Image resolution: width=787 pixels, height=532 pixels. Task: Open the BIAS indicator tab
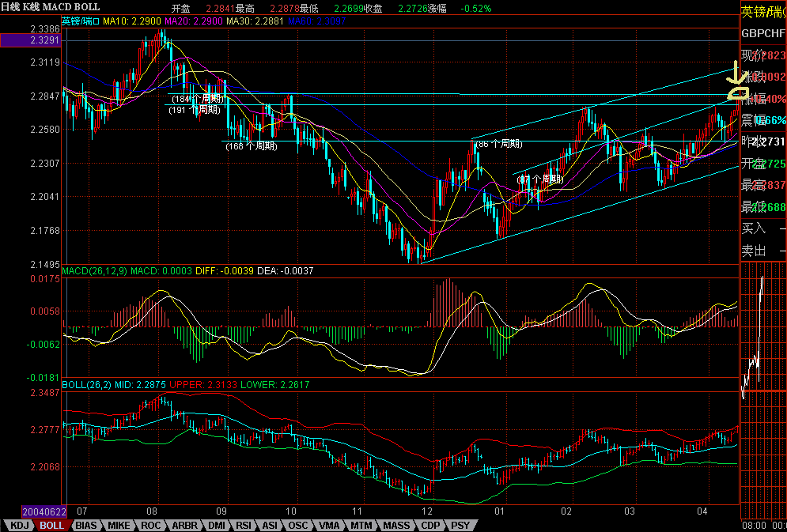(88, 525)
